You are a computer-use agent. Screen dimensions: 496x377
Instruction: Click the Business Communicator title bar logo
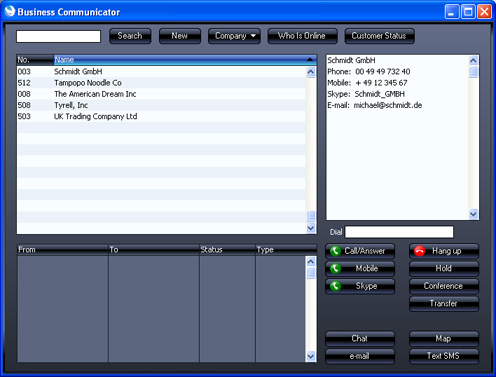click(x=10, y=11)
